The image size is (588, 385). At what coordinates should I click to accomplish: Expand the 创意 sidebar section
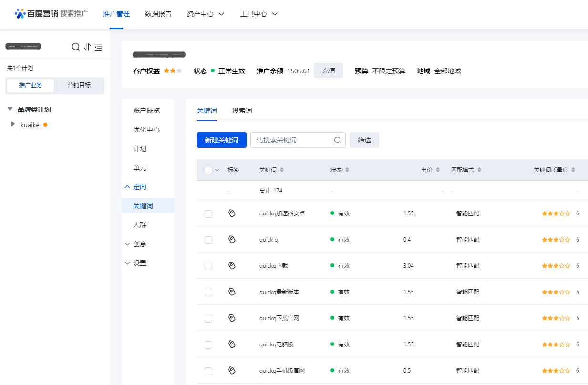(x=127, y=244)
